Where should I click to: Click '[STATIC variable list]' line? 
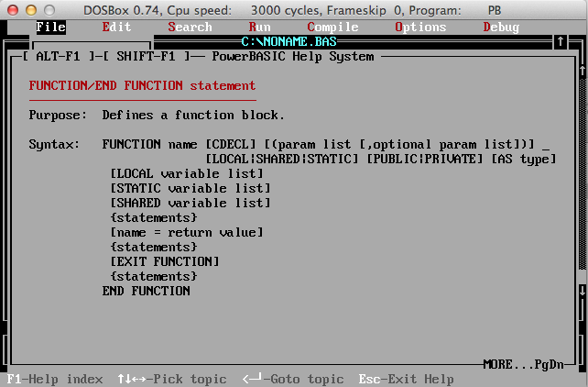pyautogui.click(x=191, y=188)
